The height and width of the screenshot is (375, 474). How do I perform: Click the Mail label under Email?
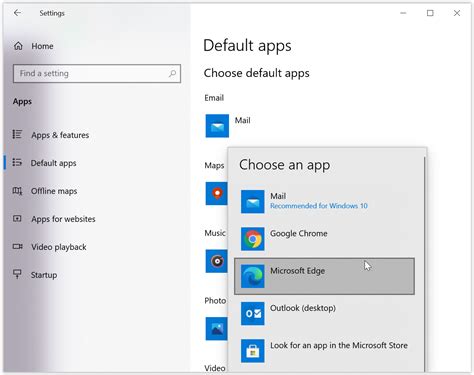(242, 120)
